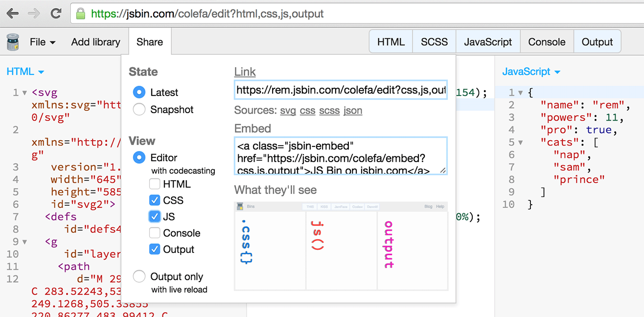Toggle the SCSS panel button
Image resolution: width=644 pixels, height=317 pixels.
[x=435, y=42]
